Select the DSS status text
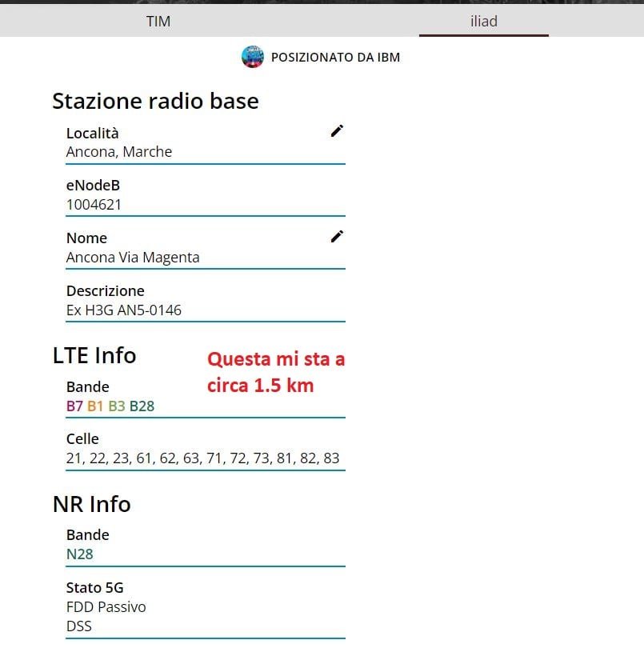This screenshot has height=648, width=644. click(x=78, y=626)
